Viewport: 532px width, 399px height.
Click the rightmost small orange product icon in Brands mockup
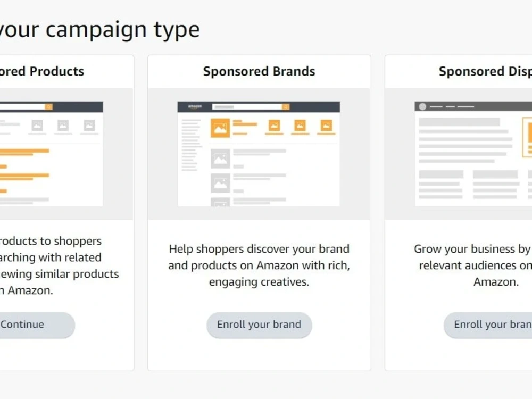[327, 126]
